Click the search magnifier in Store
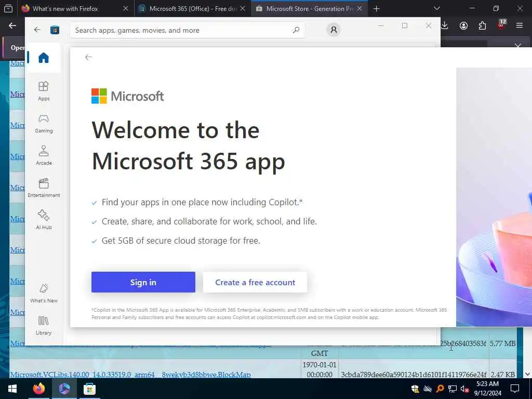The width and height of the screenshot is (532, 399). click(296, 30)
